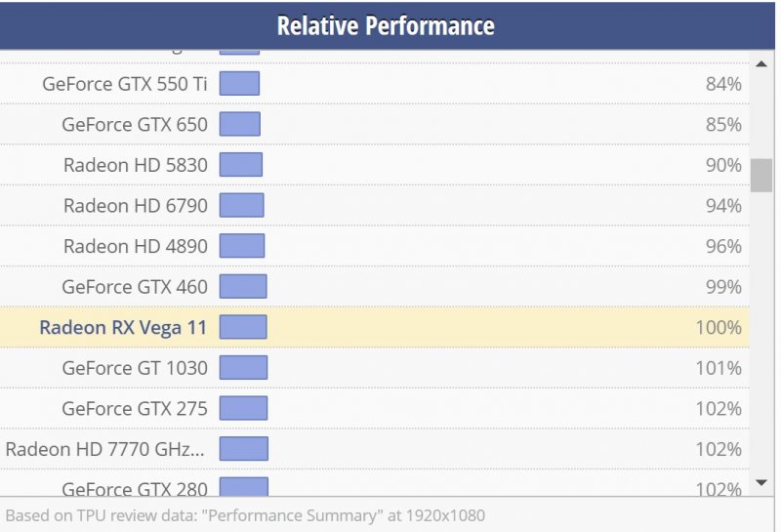Click the truncated Radeon HD 7770 GHz entry
Viewport: 781px width, 532px height.
[106, 449]
